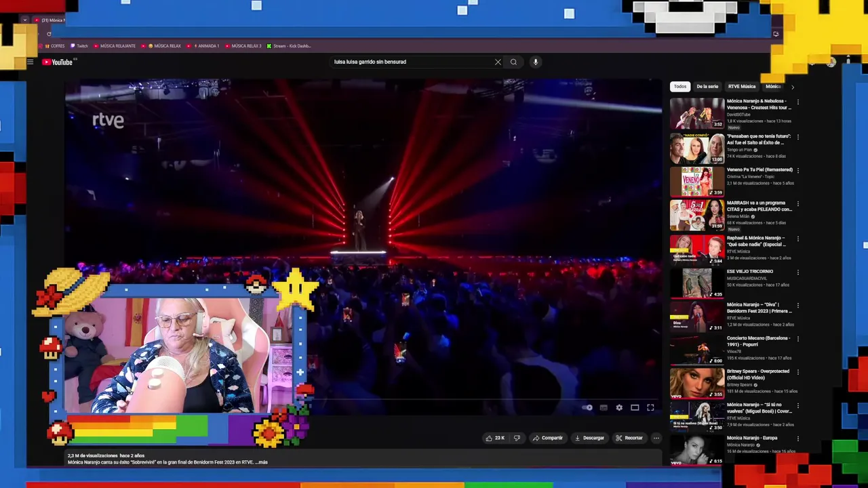Download the video via Descargar
The width and height of the screenshot is (868, 488).
click(589, 438)
